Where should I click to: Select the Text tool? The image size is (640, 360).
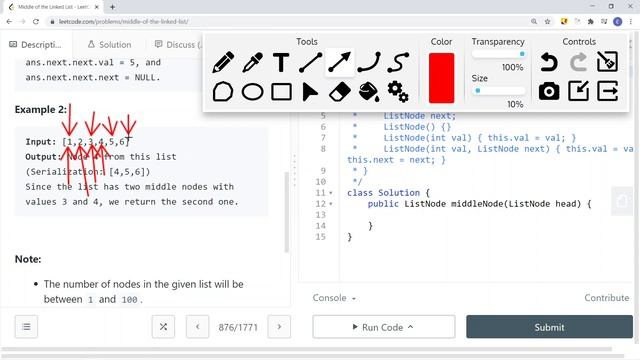281,62
